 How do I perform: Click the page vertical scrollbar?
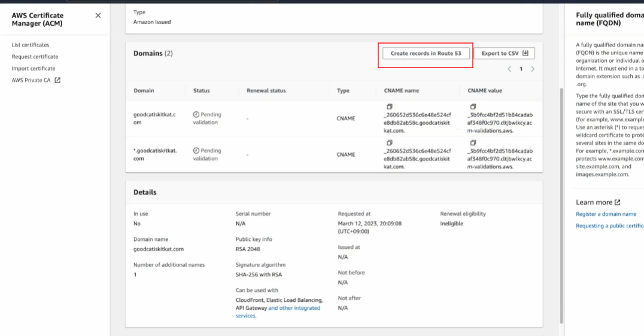coord(561,205)
